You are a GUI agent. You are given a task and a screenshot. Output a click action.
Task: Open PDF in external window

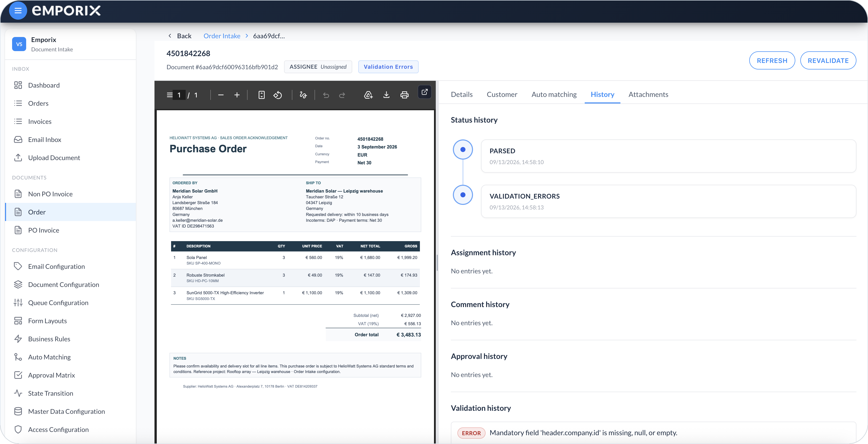tap(425, 92)
